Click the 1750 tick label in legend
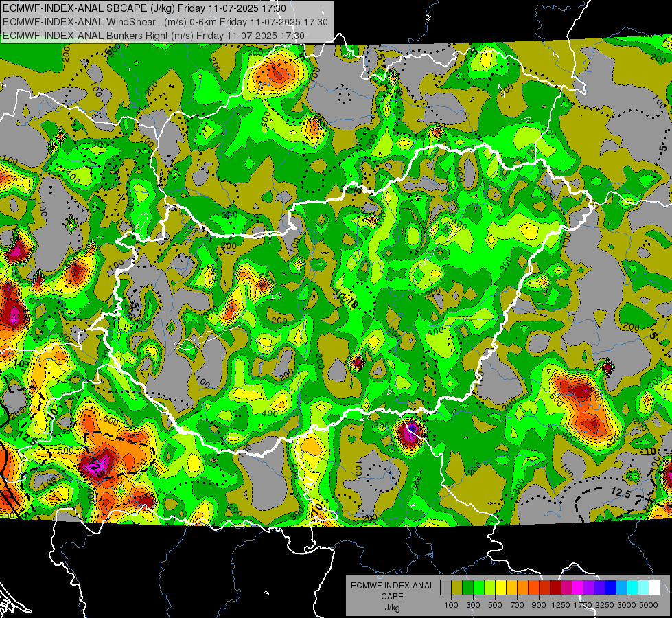The width and height of the screenshot is (672, 618). click(x=583, y=605)
